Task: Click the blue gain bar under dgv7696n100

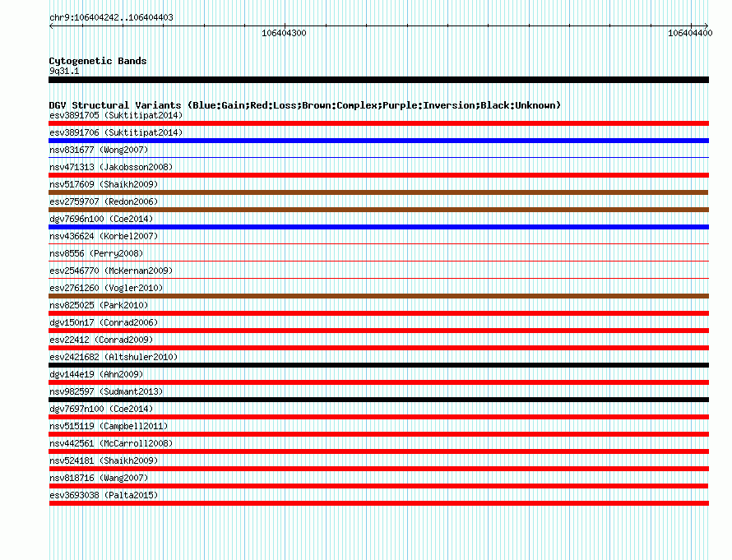Action: click(378, 227)
